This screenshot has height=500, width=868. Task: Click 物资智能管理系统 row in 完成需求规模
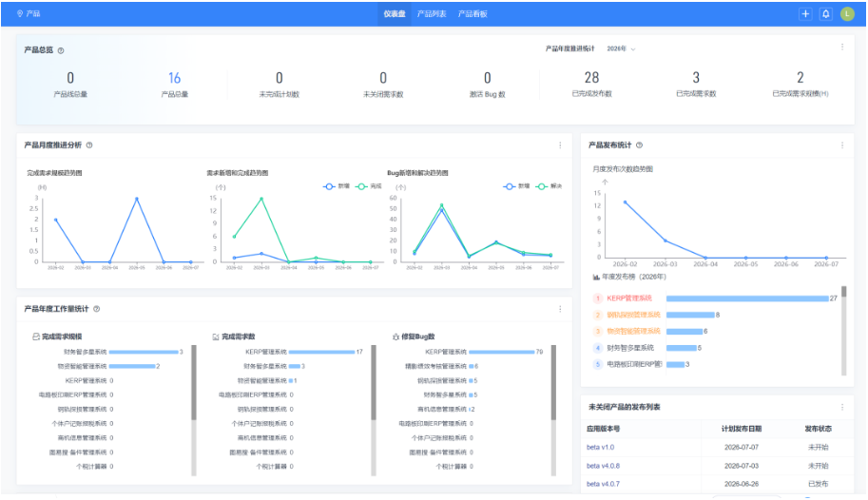click(x=109, y=367)
